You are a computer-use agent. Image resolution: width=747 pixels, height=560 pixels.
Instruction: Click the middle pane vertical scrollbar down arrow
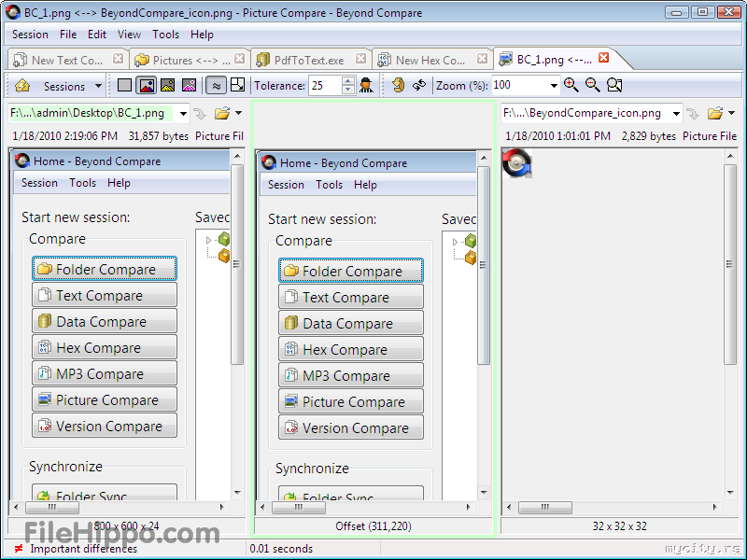pos(484,493)
